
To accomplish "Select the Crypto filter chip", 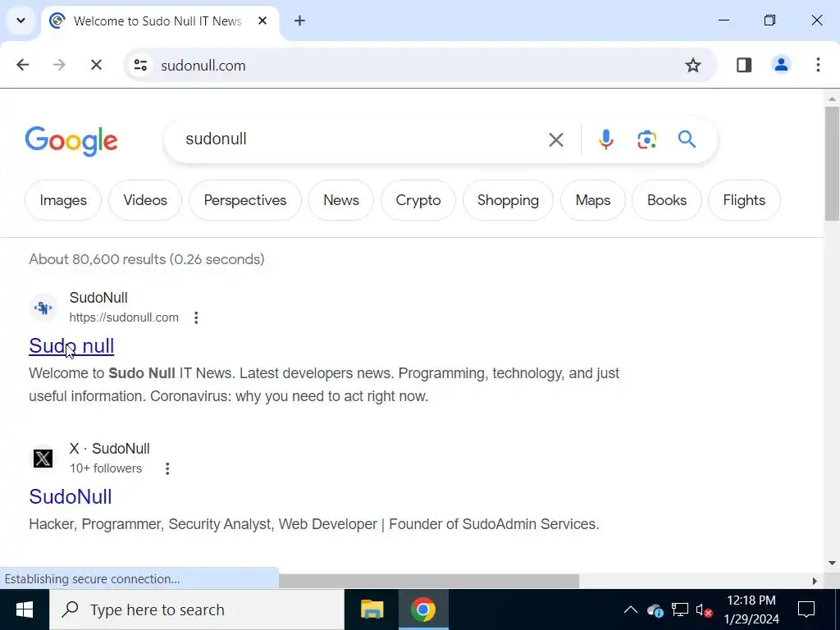I will (x=418, y=200).
